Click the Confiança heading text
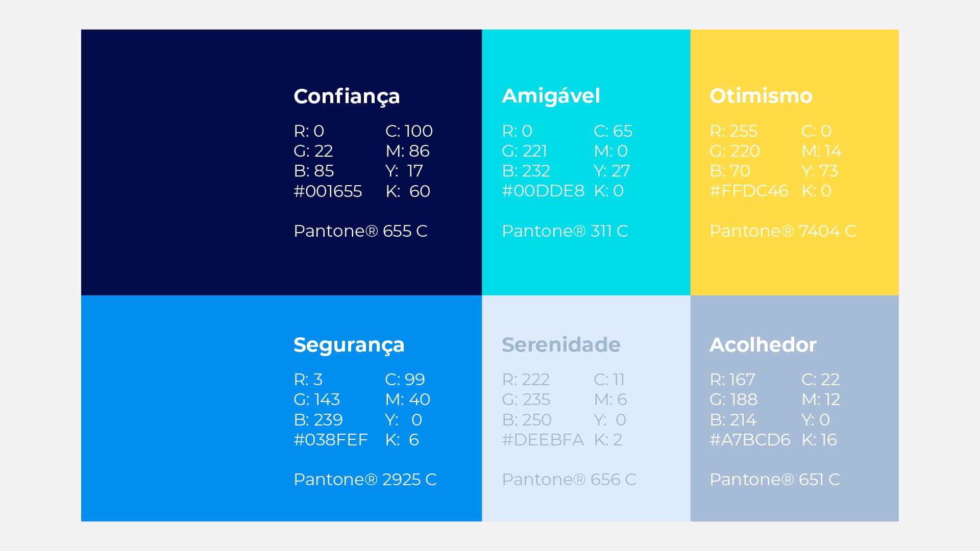The height and width of the screenshot is (551, 980). pos(347,96)
